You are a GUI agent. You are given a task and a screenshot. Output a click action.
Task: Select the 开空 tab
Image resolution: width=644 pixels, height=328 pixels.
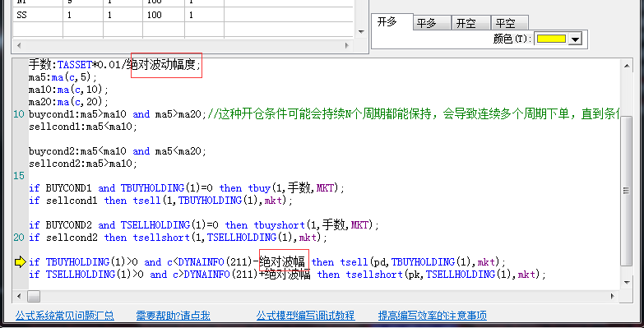[x=466, y=23]
